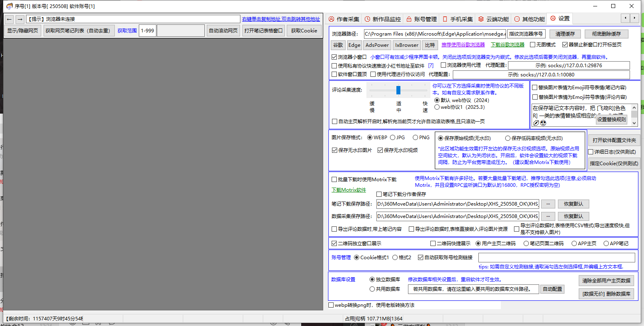Image resolution: width=644 pixels, height=326 pixels.
Task: Click the tab strip scroll-right arrow
Action: click(634, 18)
